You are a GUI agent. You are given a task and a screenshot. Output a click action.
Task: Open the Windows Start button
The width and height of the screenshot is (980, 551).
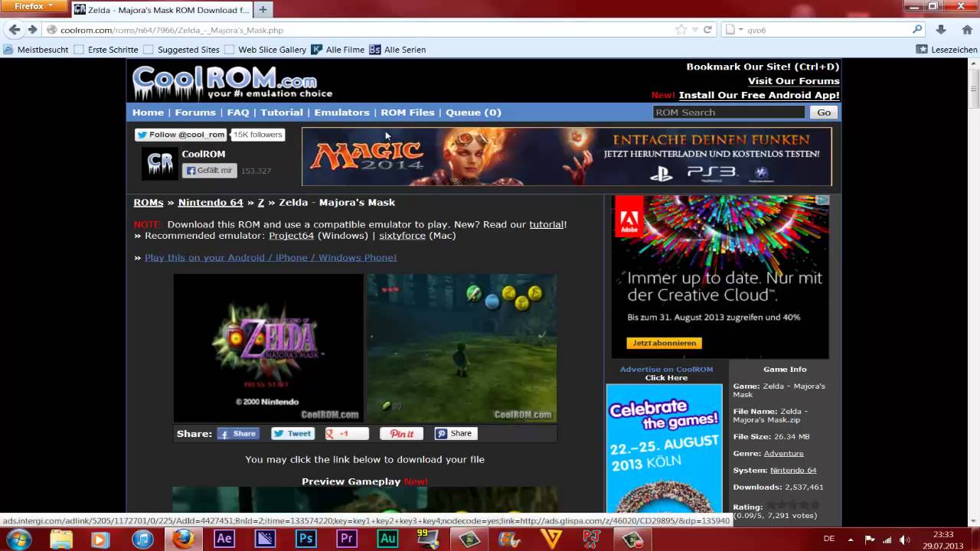(x=18, y=539)
